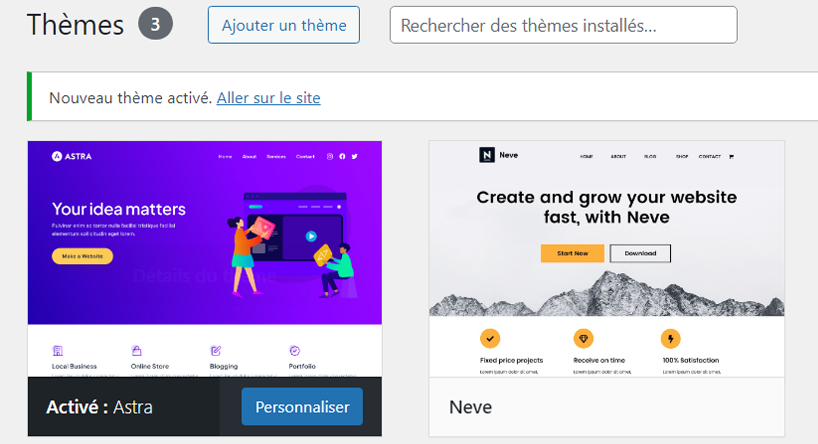Screen dimensions: 818x444
Task: Follow the 'Aller sur le site' link
Action: [x=269, y=98]
